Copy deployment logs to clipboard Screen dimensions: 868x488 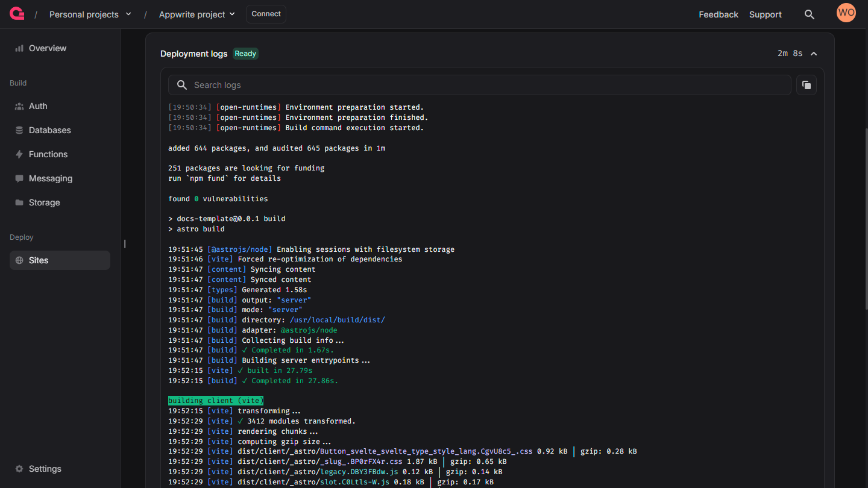pos(807,85)
